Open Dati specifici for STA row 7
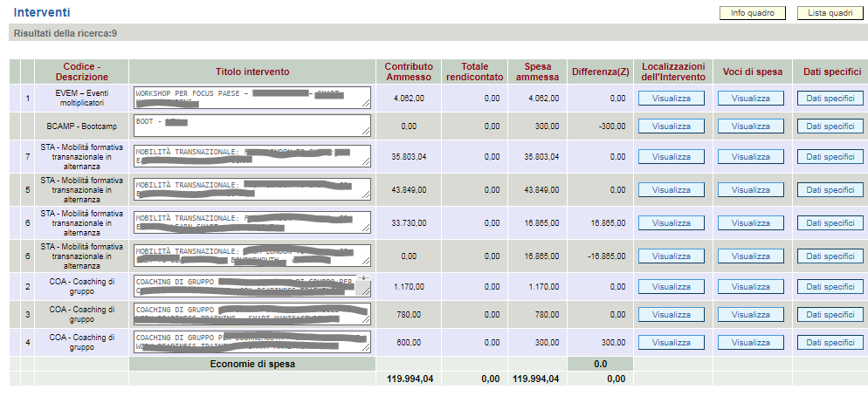The width and height of the screenshot is (868, 396). (830, 157)
